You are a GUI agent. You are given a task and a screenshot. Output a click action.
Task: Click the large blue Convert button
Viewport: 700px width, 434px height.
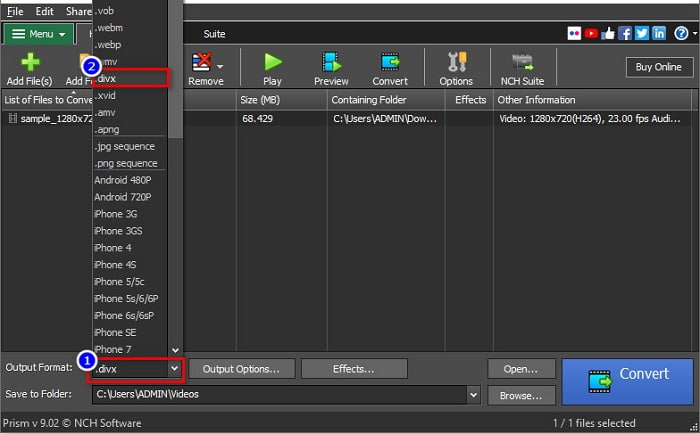[627, 382]
